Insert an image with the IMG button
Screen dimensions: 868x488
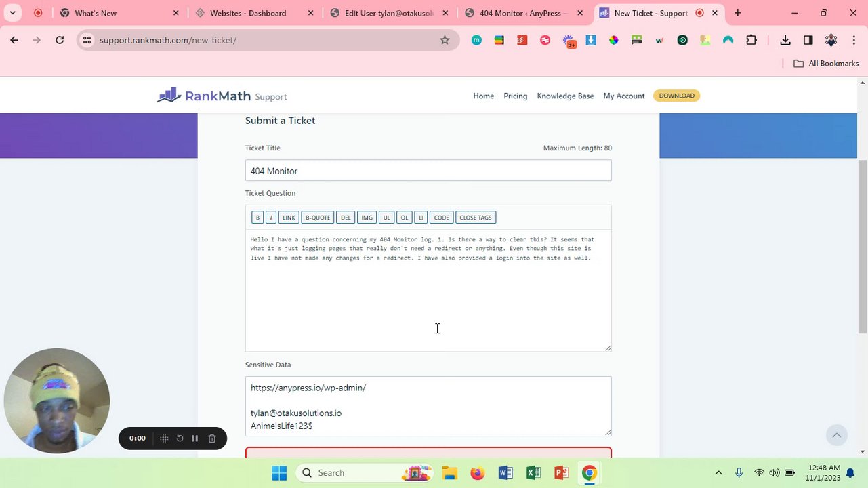367,218
